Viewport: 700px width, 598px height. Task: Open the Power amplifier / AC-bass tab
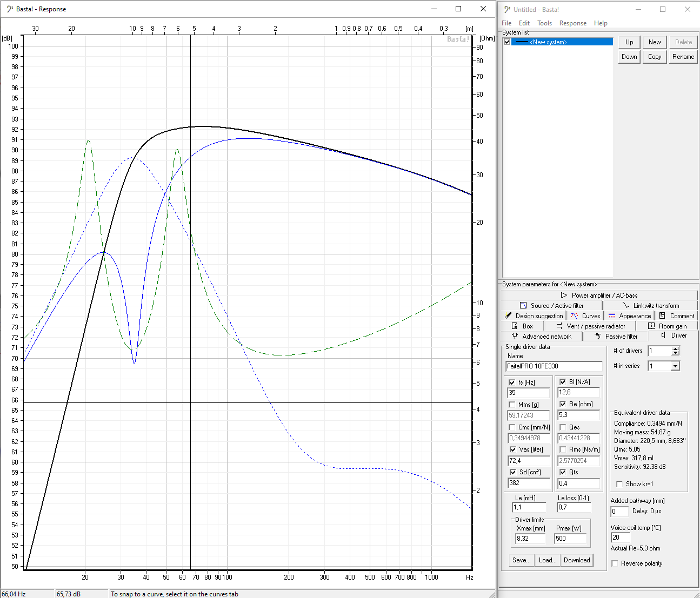(x=599, y=295)
